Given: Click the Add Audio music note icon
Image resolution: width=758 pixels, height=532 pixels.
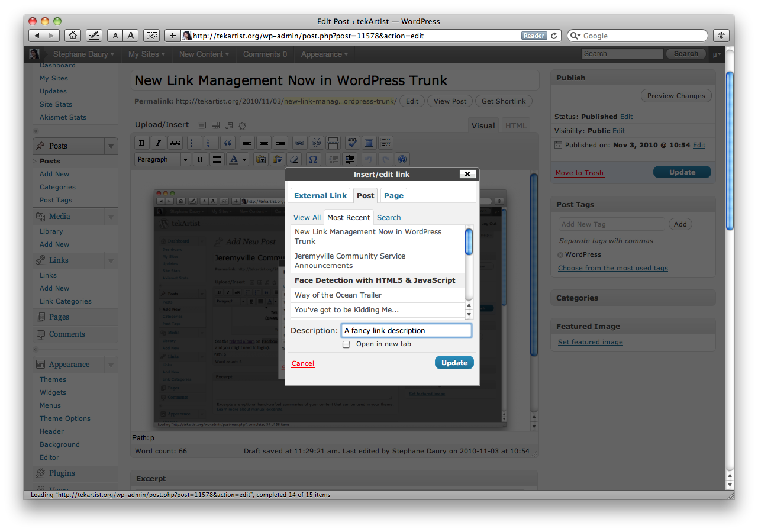Looking at the screenshot, I should pos(229,125).
